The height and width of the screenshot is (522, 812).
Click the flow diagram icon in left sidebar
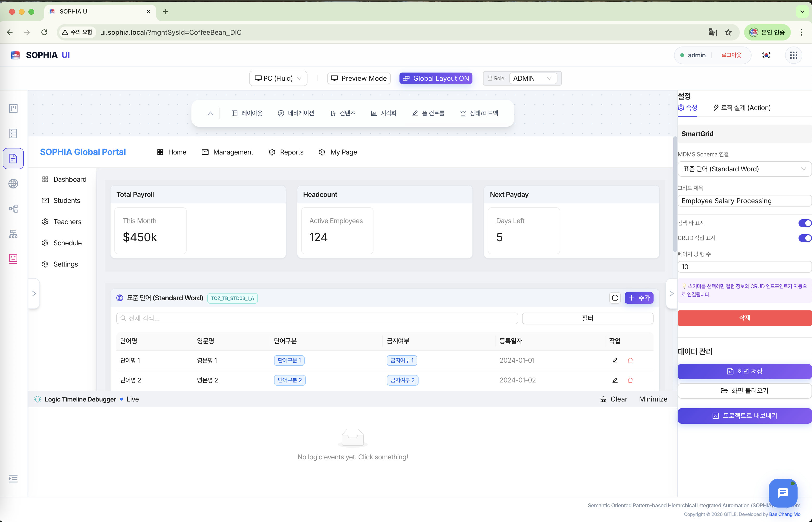pyautogui.click(x=13, y=209)
